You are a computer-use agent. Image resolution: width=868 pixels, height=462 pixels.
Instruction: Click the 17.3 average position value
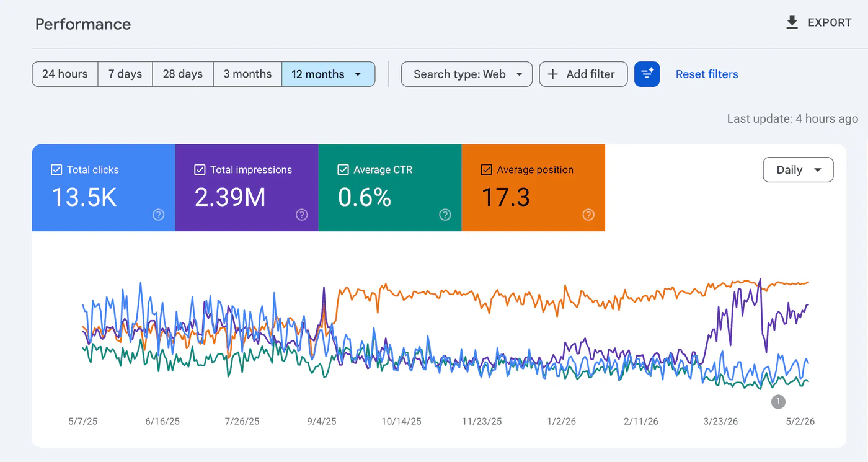pos(506,197)
